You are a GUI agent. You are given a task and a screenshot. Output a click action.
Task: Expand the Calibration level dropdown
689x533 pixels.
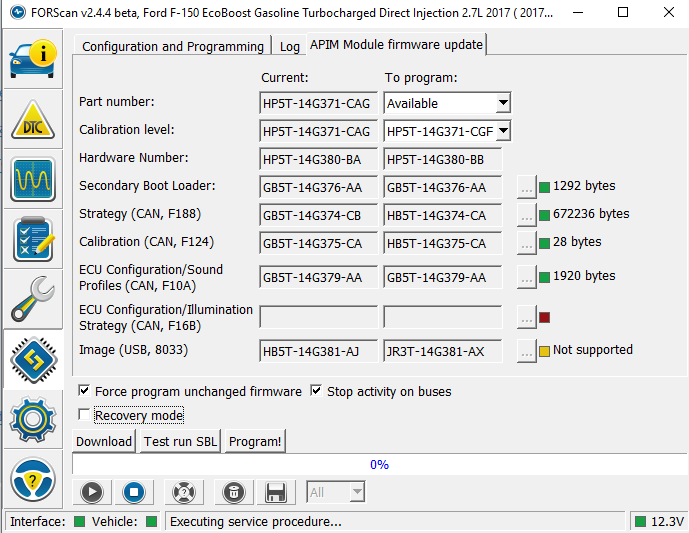tap(503, 131)
